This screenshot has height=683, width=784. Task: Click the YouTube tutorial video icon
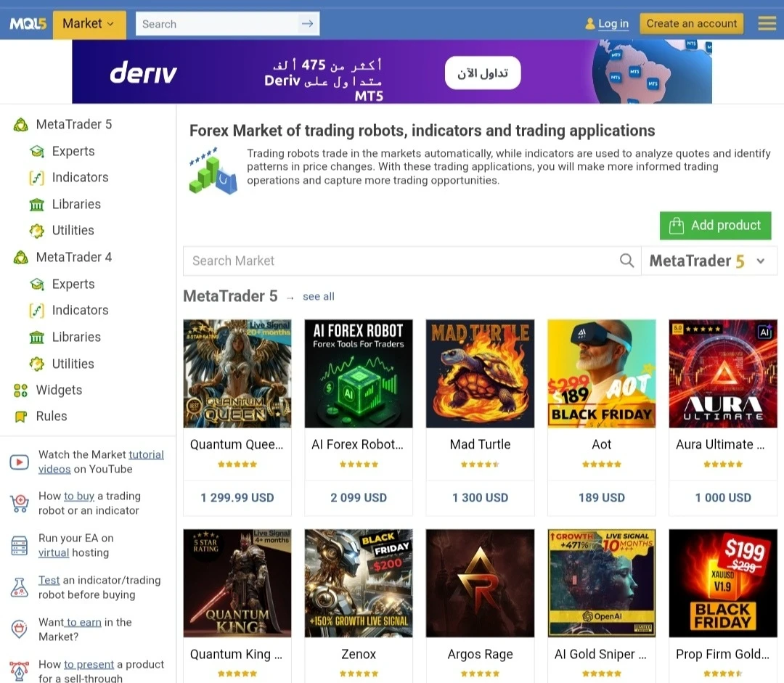click(x=21, y=462)
